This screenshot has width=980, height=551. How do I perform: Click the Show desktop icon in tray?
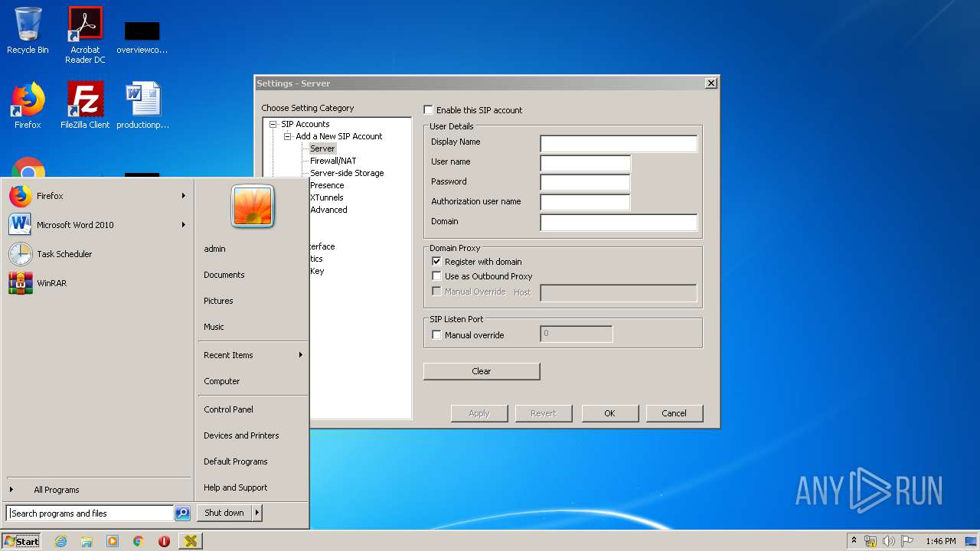972,541
